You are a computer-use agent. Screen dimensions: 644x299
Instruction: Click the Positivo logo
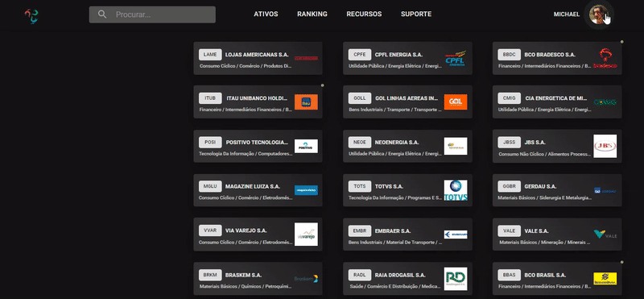[x=306, y=146]
